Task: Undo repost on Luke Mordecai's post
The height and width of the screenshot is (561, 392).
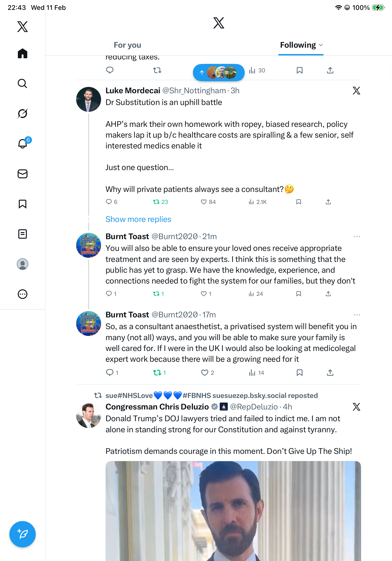Action: (x=156, y=202)
